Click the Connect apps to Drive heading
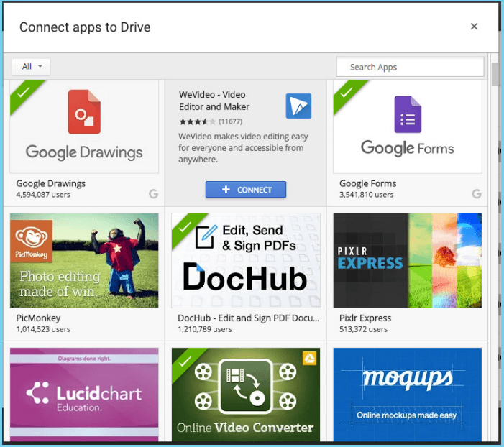The image size is (504, 447). pos(85,27)
